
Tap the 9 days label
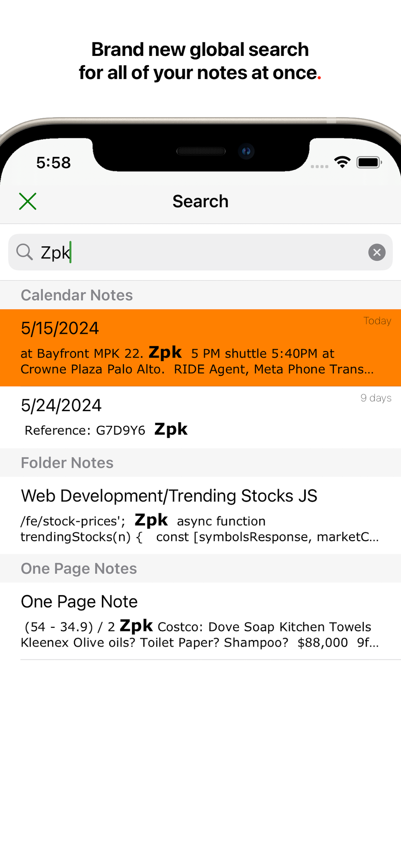376,398
